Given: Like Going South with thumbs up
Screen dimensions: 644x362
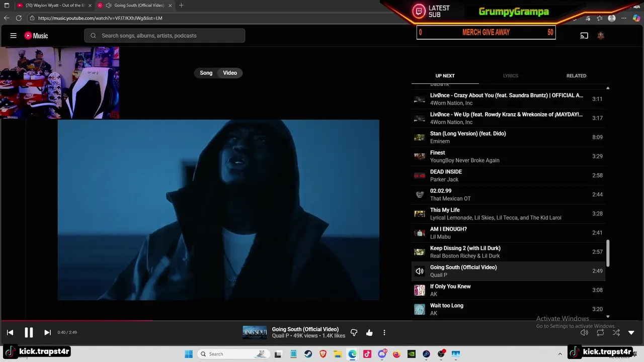Looking at the screenshot, I should 369,332.
